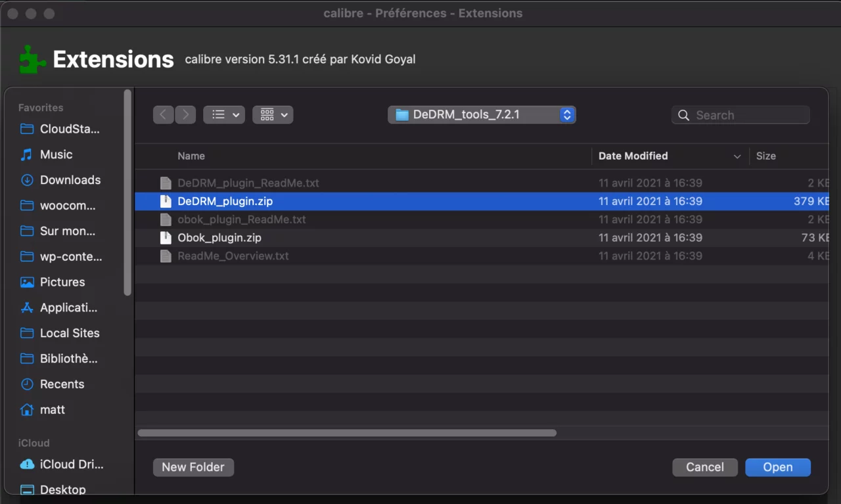Open iCloud Drive in the sidebar
The width and height of the screenshot is (841, 504).
[62, 465]
